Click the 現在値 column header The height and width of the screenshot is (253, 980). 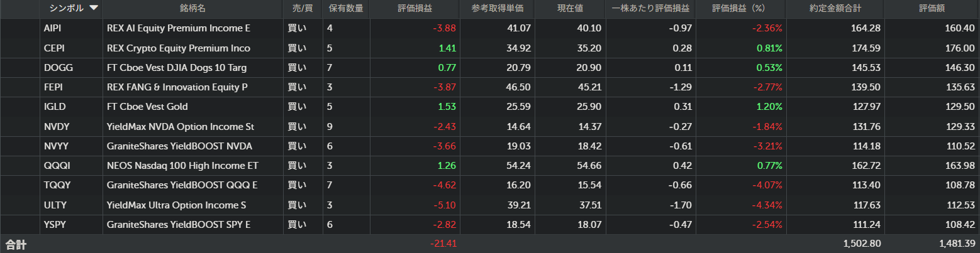(x=570, y=8)
